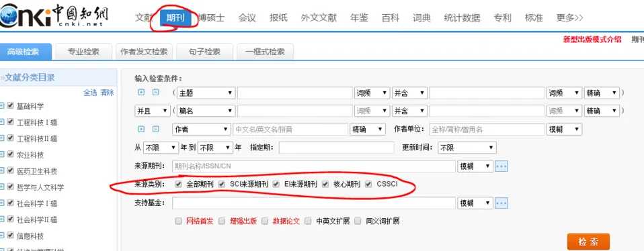The width and height of the screenshot is (644, 251).
Task: Enable the 网络首发 checkbox
Action: pyautogui.click(x=178, y=221)
